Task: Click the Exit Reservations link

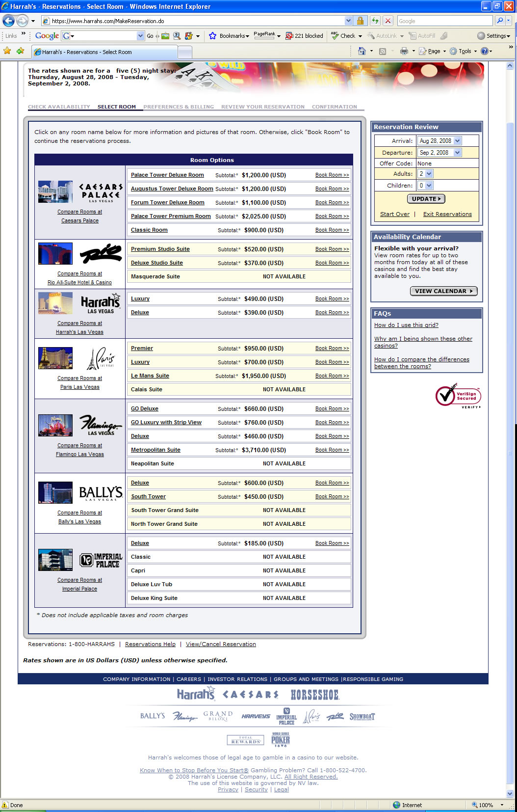Action: (447, 214)
